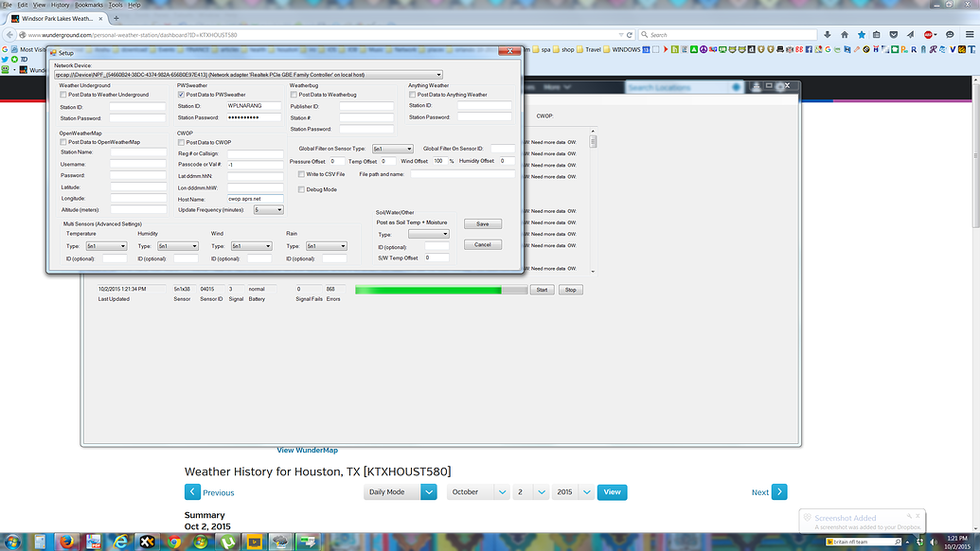Screen dimensions: 980x551
Task: Click Firefox downloads arrow icon
Action: (x=828, y=35)
